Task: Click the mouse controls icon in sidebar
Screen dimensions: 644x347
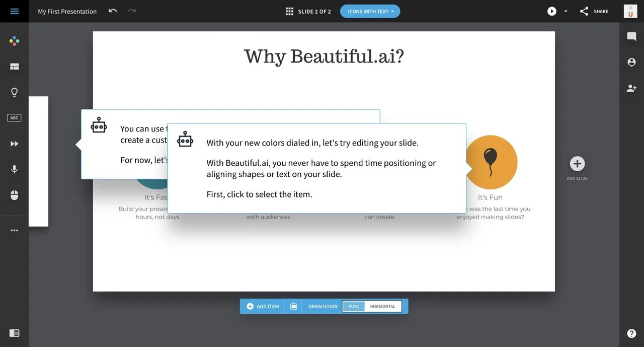Action: pyautogui.click(x=14, y=195)
